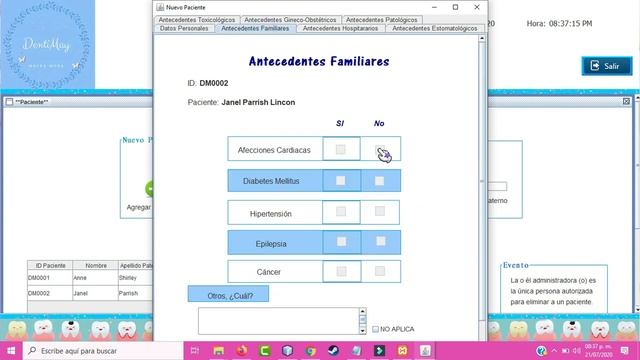Viewport: 640px width, 360px height.
Task: Launch Google Chrome from the taskbar
Action: [x=311, y=351]
